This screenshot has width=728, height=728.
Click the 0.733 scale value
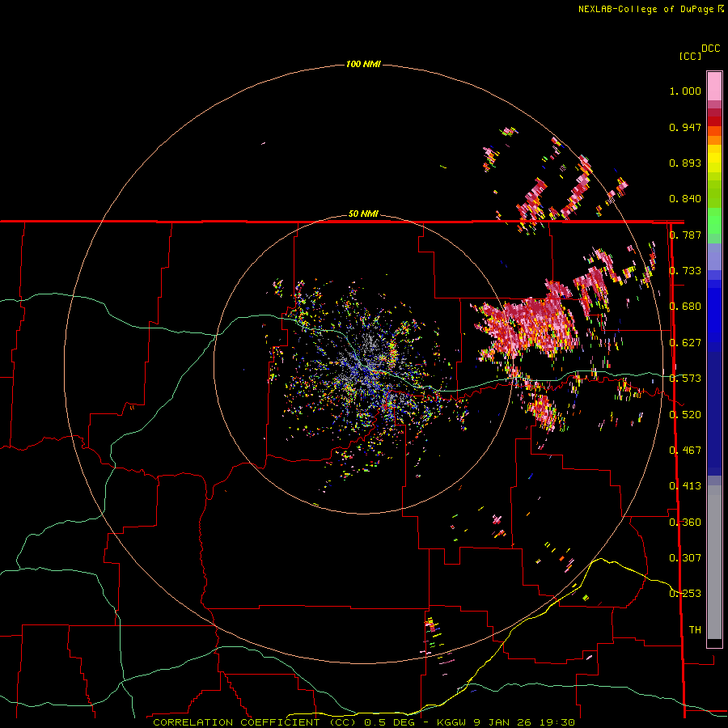[685, 271]
